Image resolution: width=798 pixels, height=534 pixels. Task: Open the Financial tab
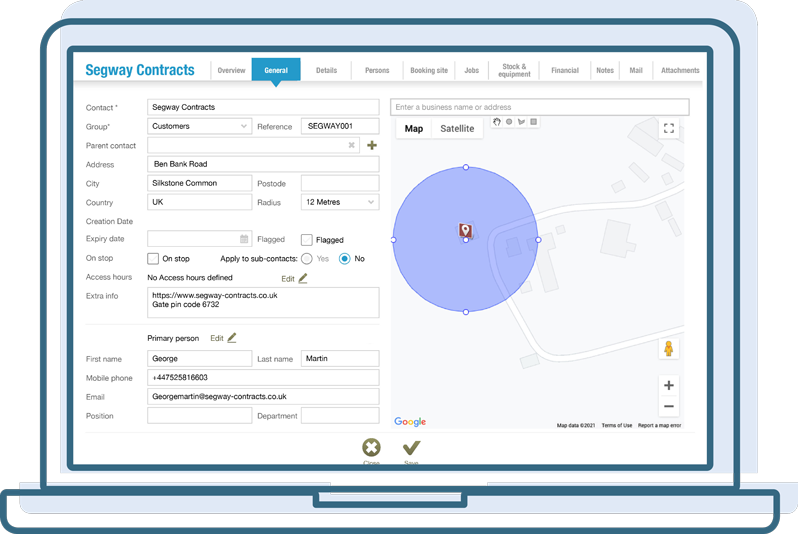(x=565, y=70)
